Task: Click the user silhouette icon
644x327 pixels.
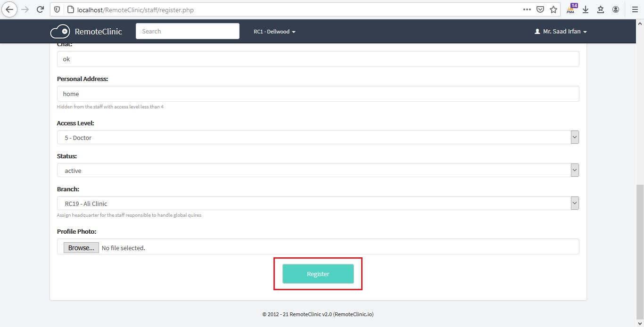Action: pyautogui.click(x=537, y=32)
